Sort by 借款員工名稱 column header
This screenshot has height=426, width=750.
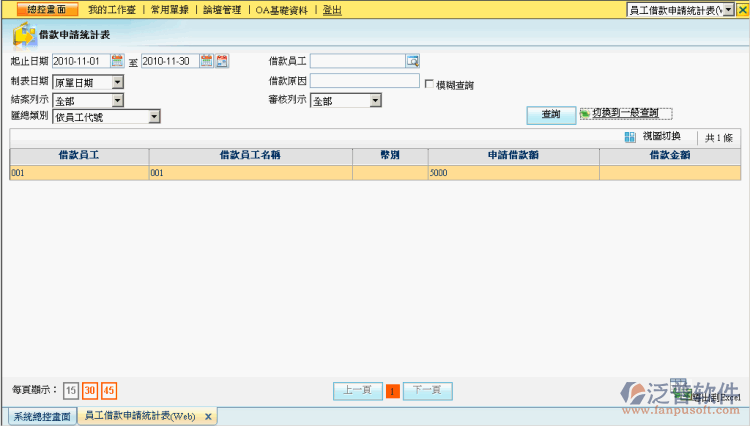[250, 155]
